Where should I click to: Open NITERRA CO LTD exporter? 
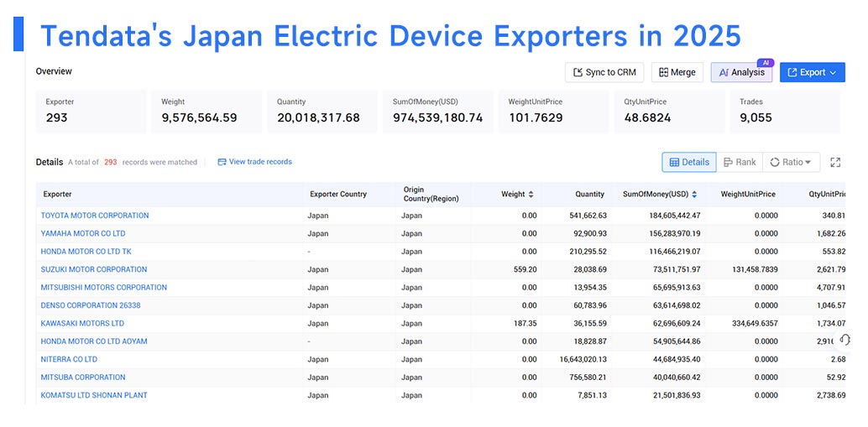pos(69,360)
